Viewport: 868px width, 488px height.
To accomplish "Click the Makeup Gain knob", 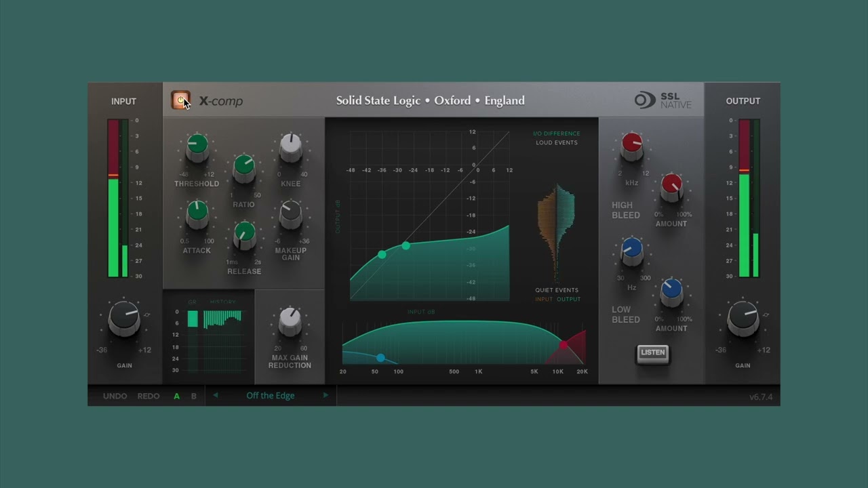I will pyautogui.click(x=291, y=213).
